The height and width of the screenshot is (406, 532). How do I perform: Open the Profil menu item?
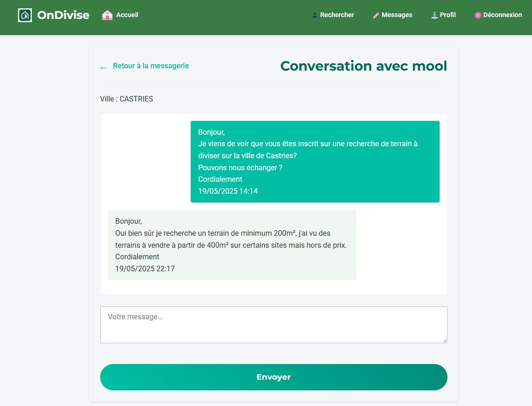point(447,15)
